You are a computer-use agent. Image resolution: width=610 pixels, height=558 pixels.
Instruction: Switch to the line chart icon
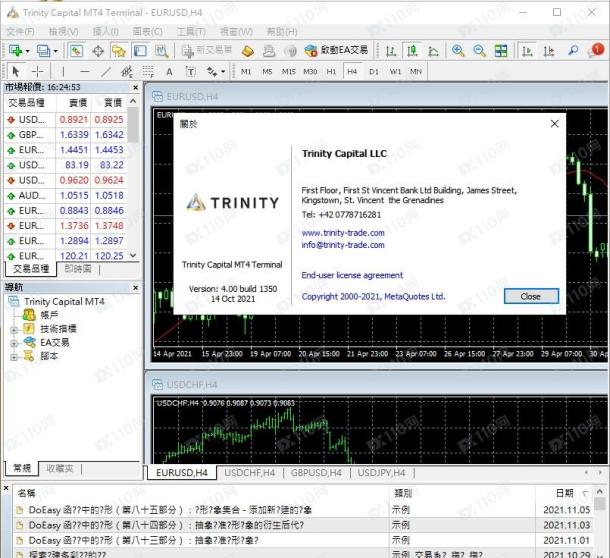point(433,51)
